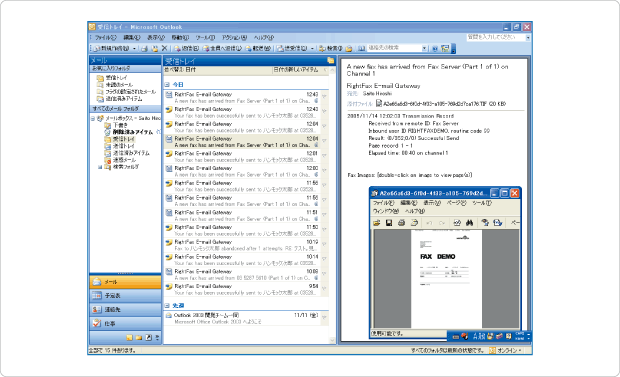The height and width of the screenshot is (377, 620).
Task: Switch to メール in navigation pane
Action: [125, 282]
